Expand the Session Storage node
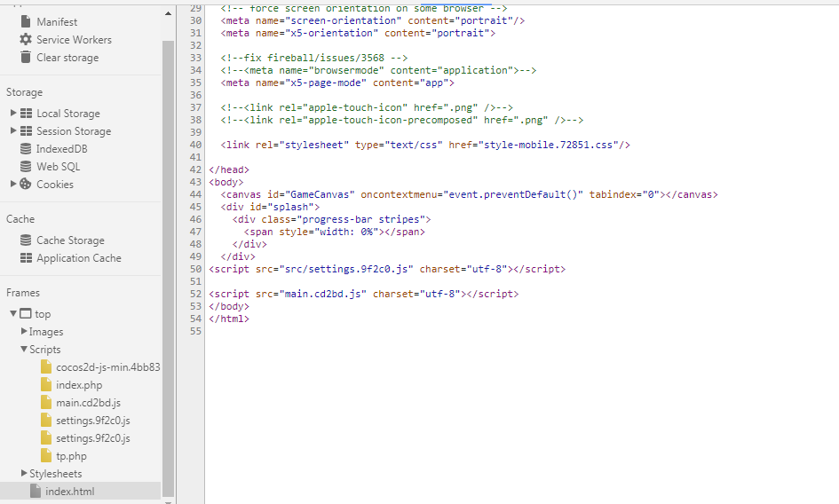 (13, 130)
